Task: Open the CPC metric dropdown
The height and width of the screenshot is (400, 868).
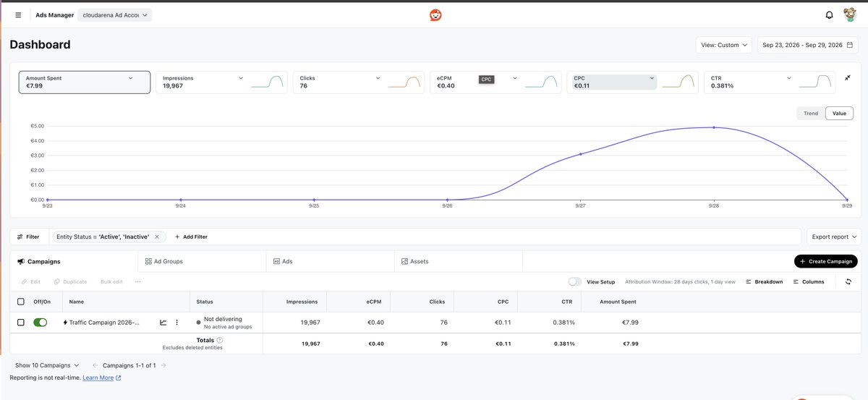Action: (652, 77)
